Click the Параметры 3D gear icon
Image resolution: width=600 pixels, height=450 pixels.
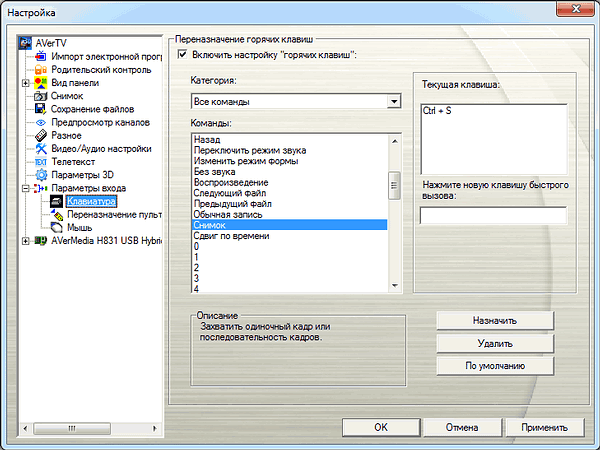(41, 175)
